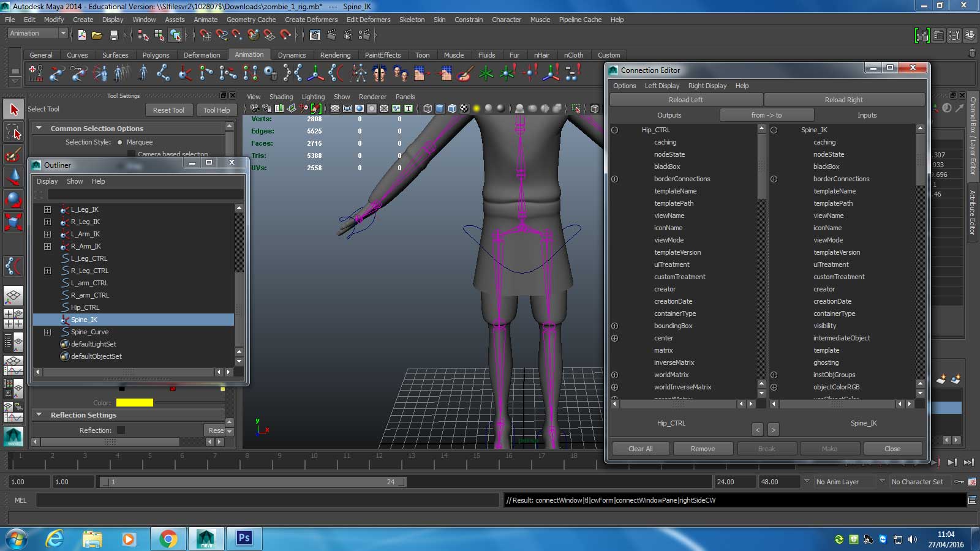
Task: Expand instObjGroups attribute in Inputs
Action: [x=774, y=375]
